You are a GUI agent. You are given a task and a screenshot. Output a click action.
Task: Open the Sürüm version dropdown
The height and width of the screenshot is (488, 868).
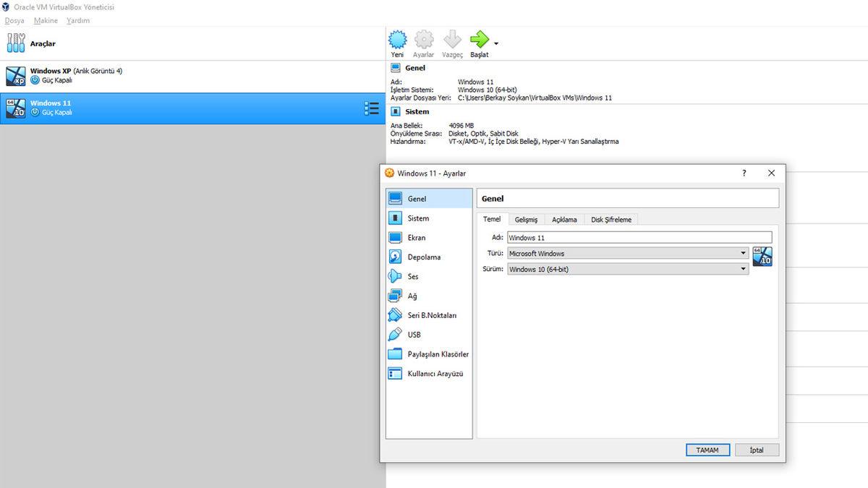tap(743, 269)
